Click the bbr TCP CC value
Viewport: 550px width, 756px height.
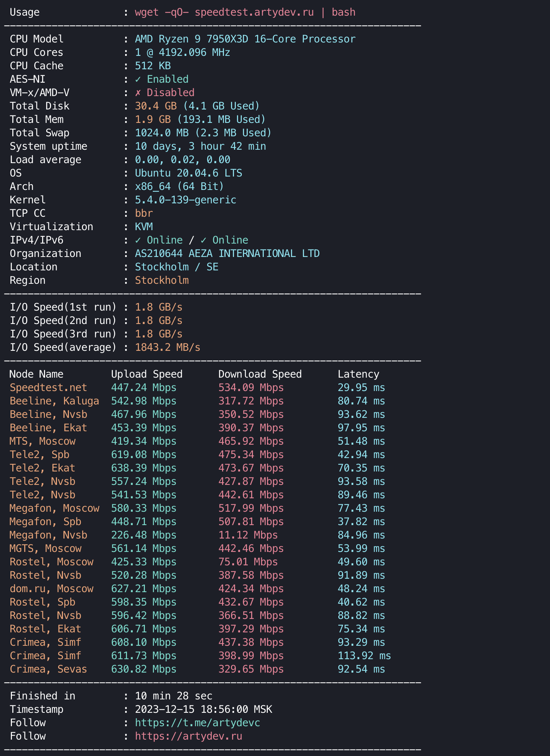[144, 213]
